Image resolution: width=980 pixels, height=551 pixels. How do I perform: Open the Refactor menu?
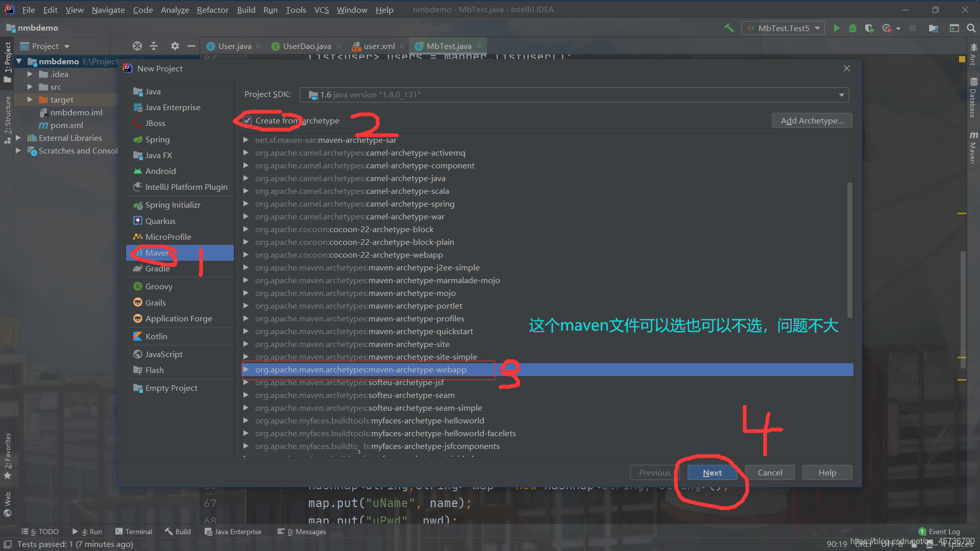coord(213,10)
